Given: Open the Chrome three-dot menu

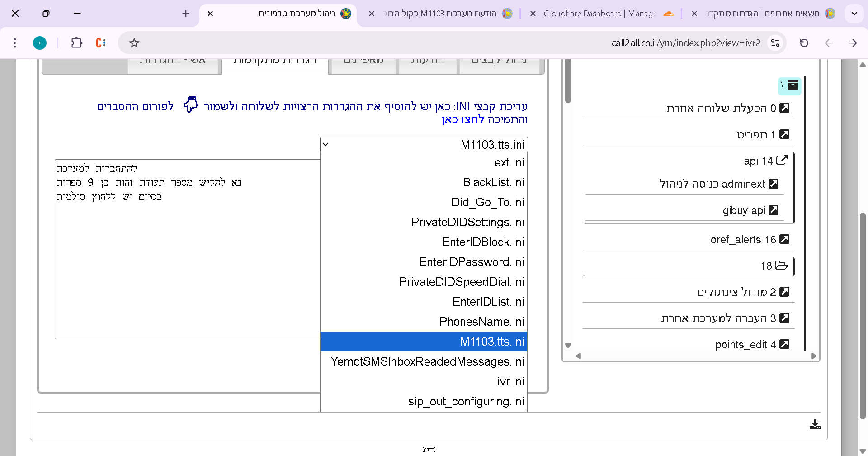Looking at the screenshot, I should tap(15, 43).
